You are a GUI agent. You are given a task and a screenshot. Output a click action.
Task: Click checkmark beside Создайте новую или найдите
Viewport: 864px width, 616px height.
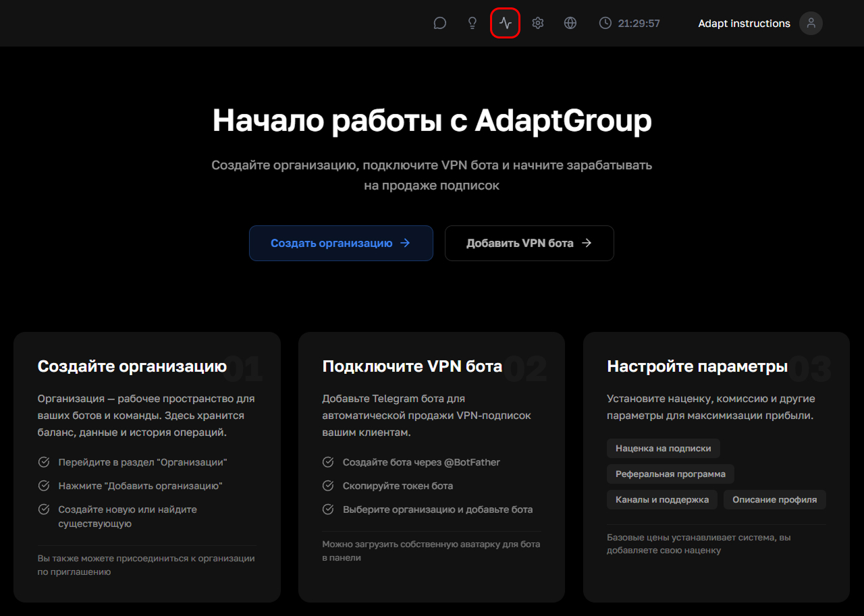[x=44, y=509]
